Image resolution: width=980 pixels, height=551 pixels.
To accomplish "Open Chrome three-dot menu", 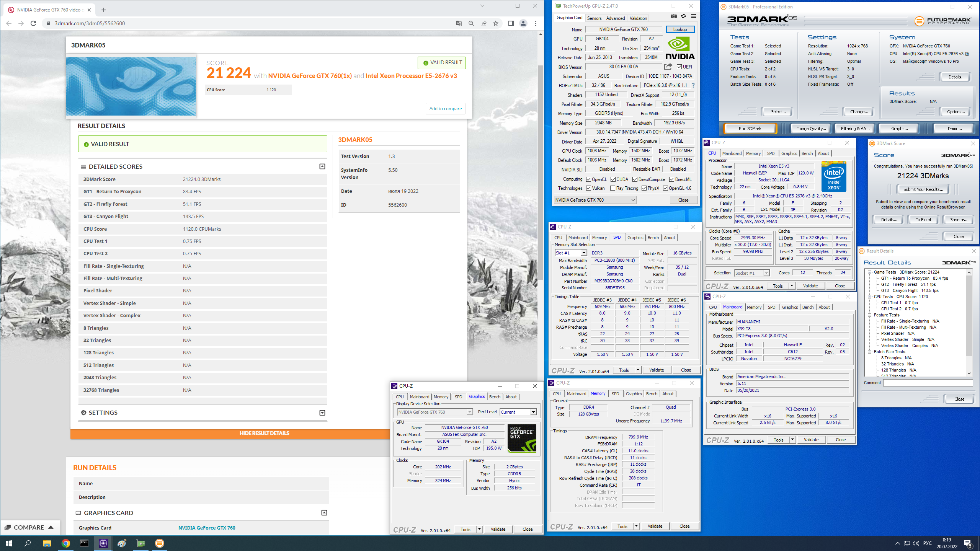I will click(536, 23).
